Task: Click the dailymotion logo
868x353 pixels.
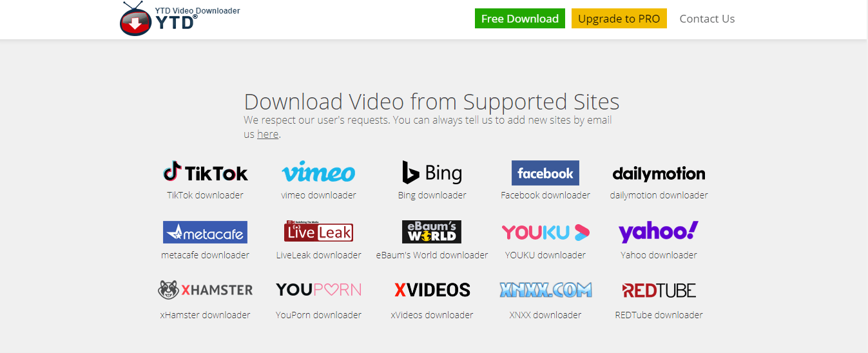Action: [659, 173]
